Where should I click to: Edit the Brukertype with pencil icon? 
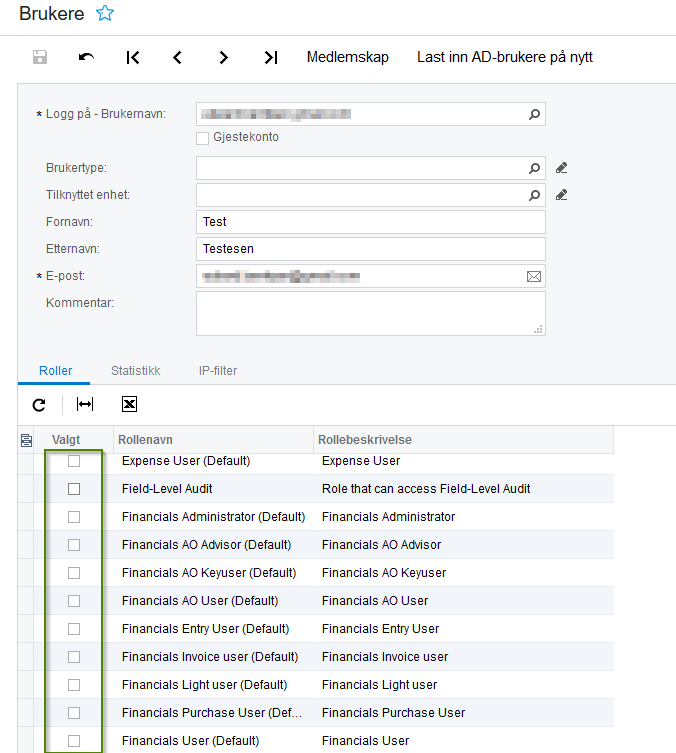click(562, 168)
